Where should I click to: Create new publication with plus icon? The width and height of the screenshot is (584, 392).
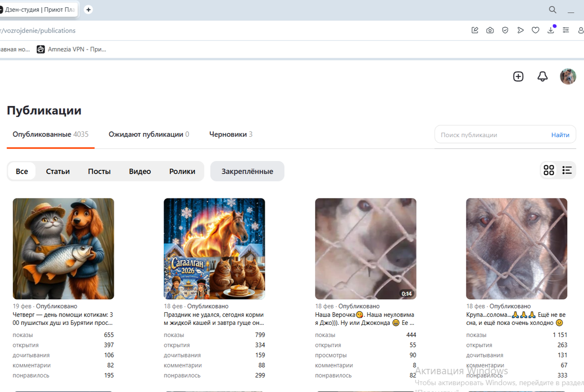(518, 76)
